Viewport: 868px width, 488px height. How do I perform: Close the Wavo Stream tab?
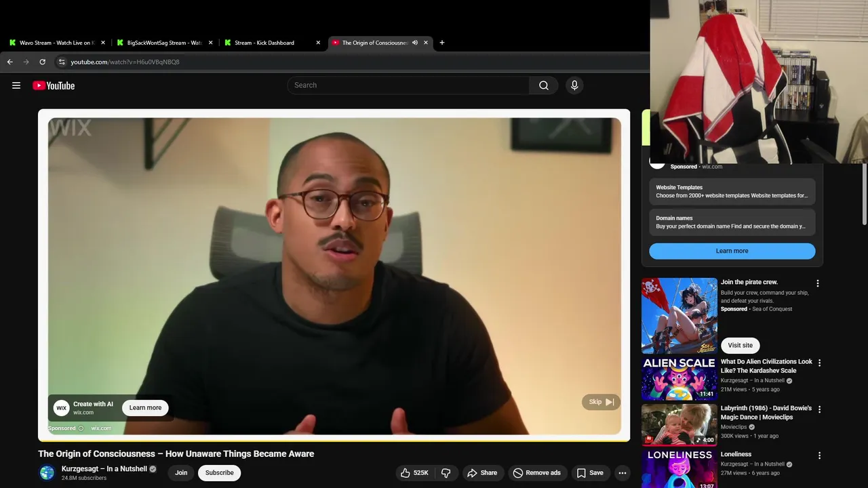click(103, 43)
